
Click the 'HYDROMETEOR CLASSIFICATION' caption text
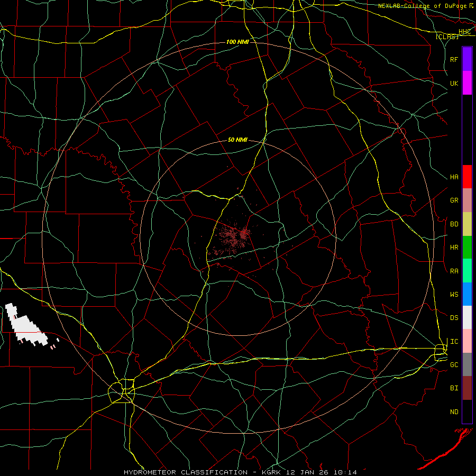pos(186,472)
